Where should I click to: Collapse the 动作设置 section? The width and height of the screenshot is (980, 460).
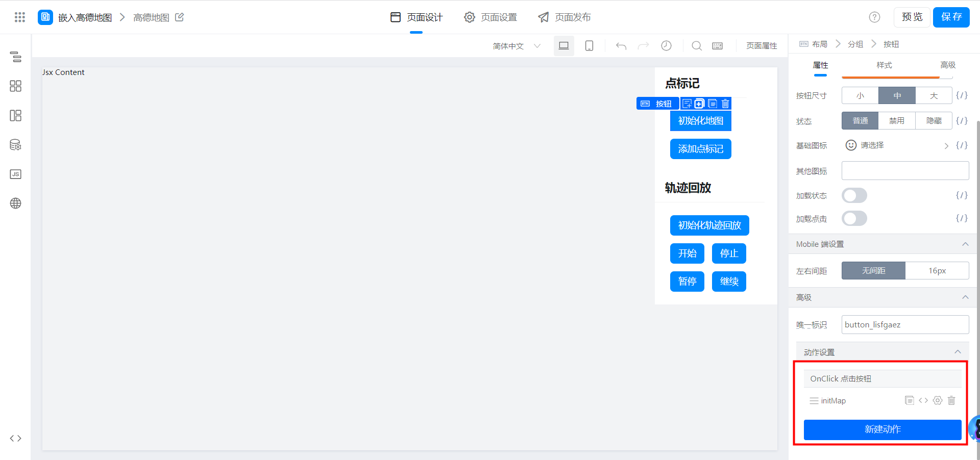958,352
